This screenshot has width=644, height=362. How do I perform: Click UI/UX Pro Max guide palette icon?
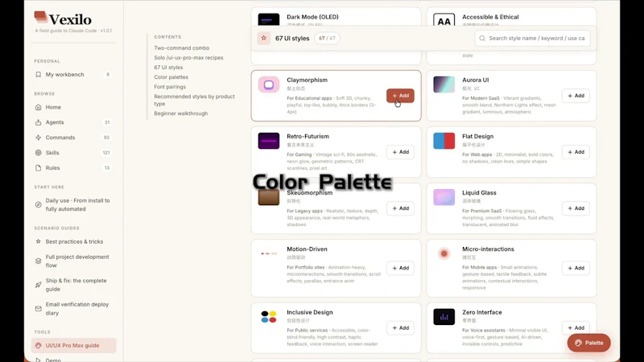pyautogui.click(x=38, y=346)
